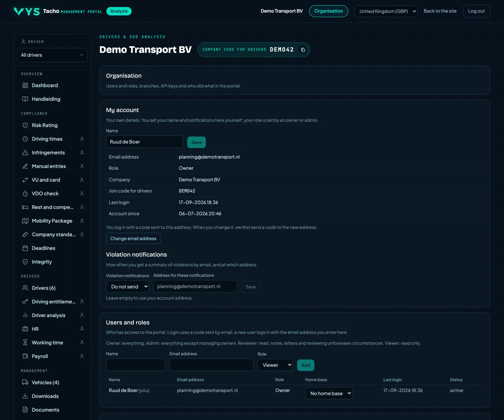Screen dimensions: 504x420
Task: Click Demo Transport BV in the header
Action: (x=282, y=11)
